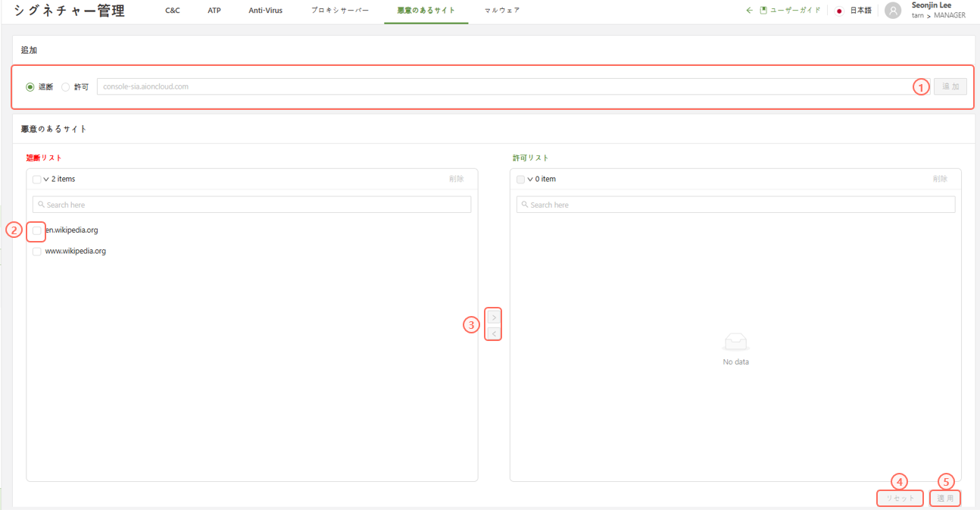This screenshot has width=980, height=510.
Task: Click the move-right arrow transfer button
Action: 494,318
